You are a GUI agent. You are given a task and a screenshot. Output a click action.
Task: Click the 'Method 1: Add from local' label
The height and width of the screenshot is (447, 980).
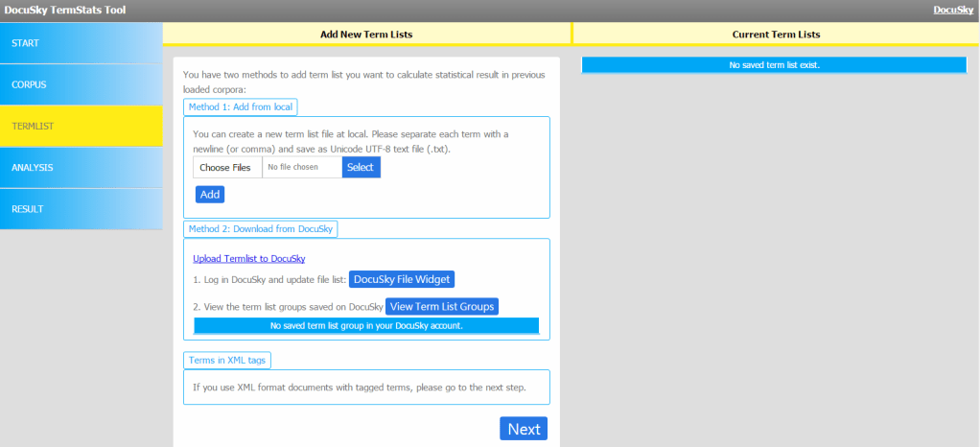tap(241, 106)
